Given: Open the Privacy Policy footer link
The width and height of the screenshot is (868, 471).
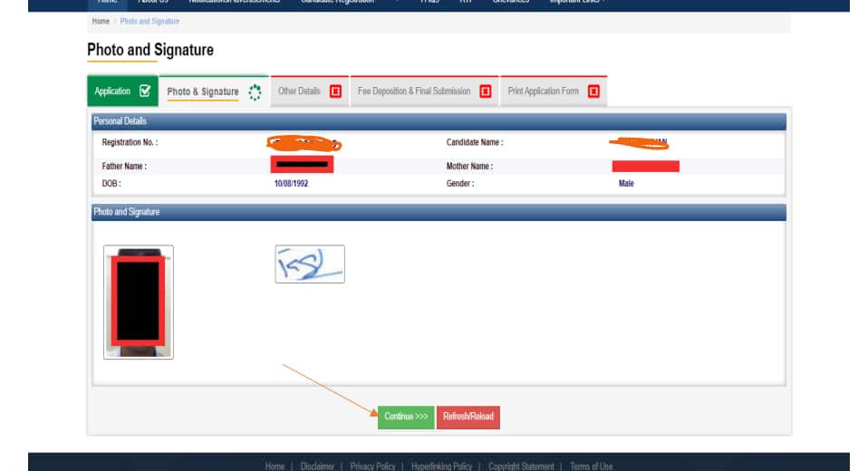Looking at the screenshot, I should (x=372, y=466).
